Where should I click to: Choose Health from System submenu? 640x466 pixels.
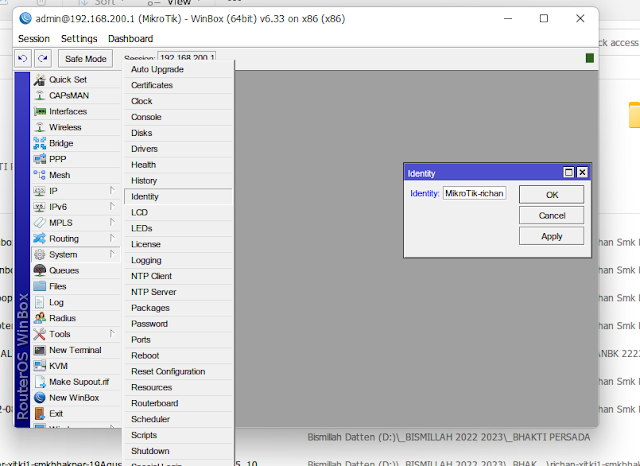point(178,165)
